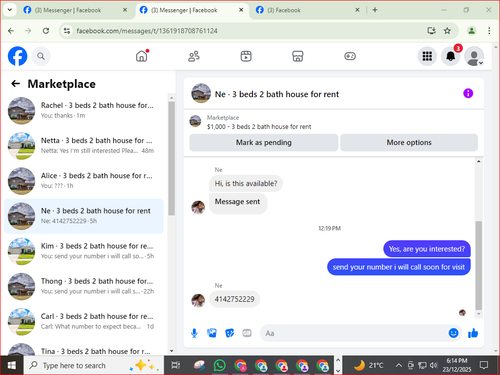Reload the page
This screenshot has width=500, height=375.
[46, 31]
